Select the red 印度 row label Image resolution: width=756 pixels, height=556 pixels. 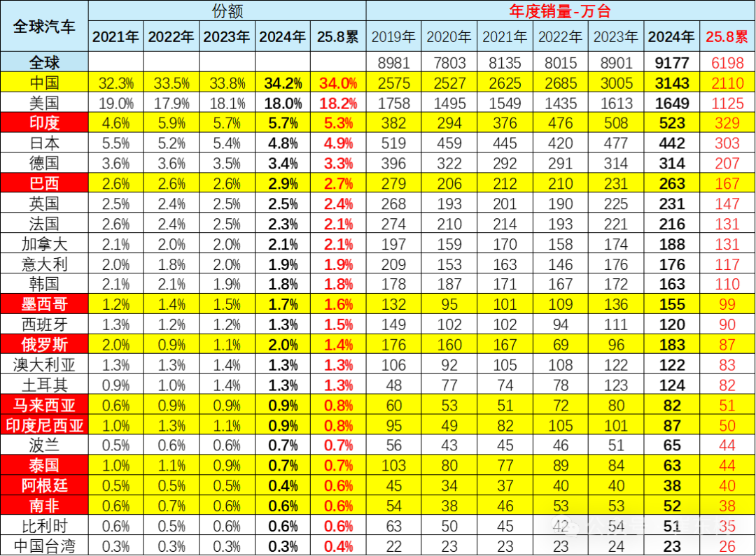tap(44, 123)
